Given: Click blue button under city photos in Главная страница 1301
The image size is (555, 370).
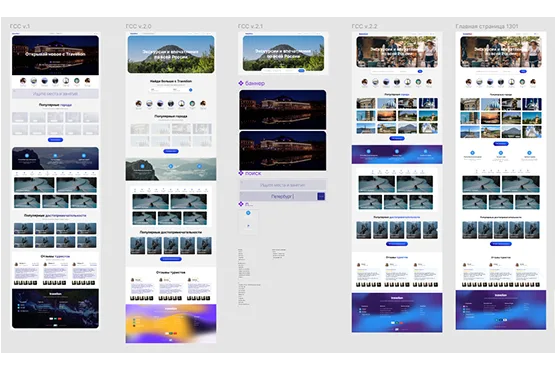Looking at the screenshot, I should pos(500,143).
